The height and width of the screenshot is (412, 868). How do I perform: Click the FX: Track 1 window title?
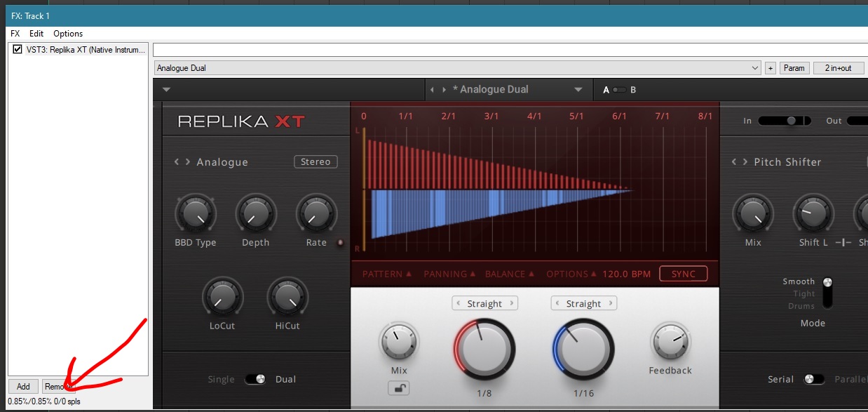(30, 16)
